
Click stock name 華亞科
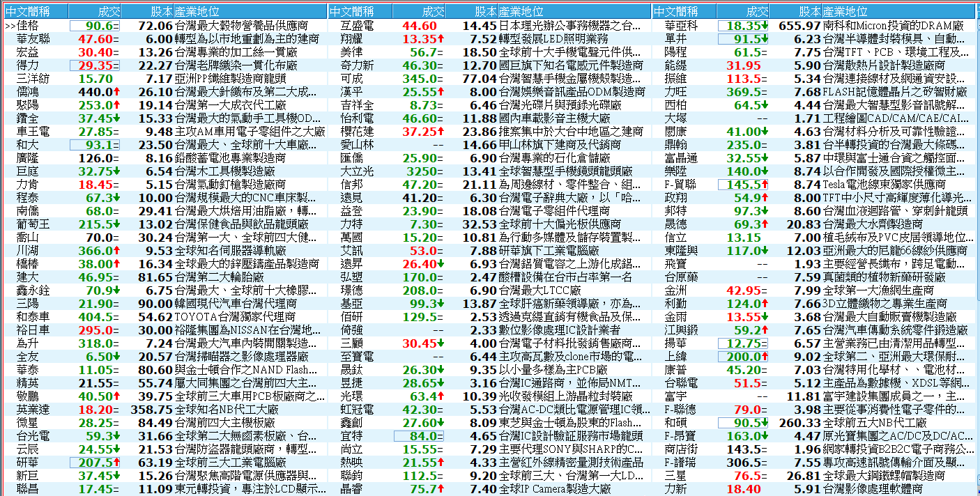click(x=682, y=25)
